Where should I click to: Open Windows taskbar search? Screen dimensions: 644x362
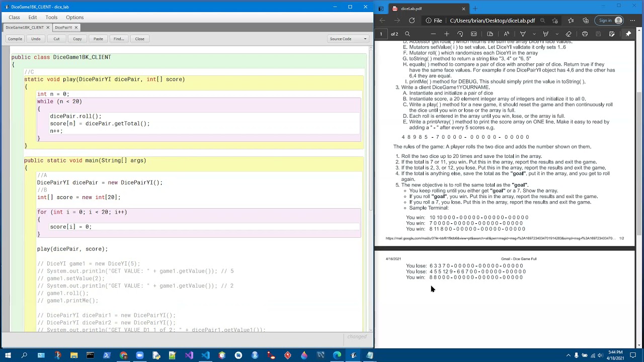[x=24, y=355]
